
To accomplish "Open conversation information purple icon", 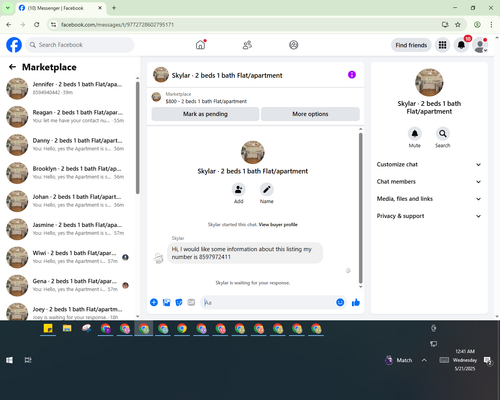I will click(352, 75).
